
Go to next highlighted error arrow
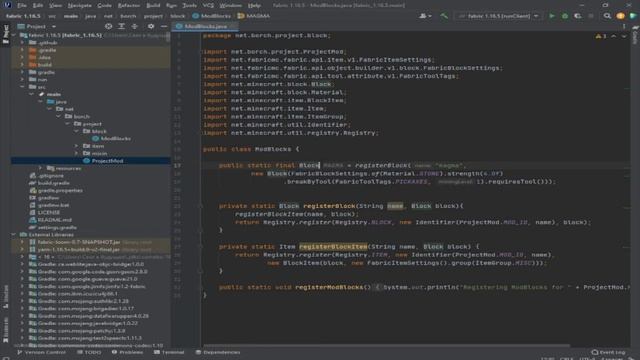click(624, 36)
